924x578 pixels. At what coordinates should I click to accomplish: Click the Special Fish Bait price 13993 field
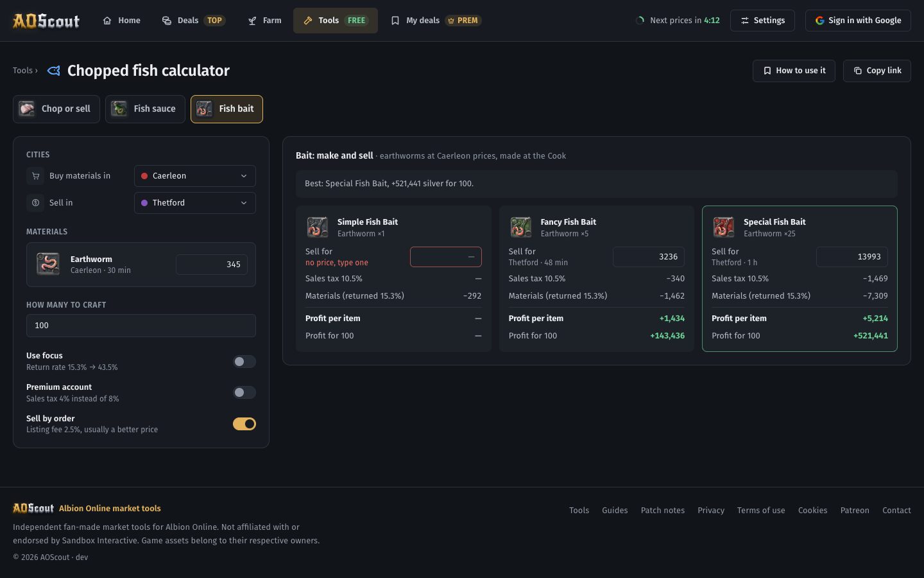click(x=852, y=257)
